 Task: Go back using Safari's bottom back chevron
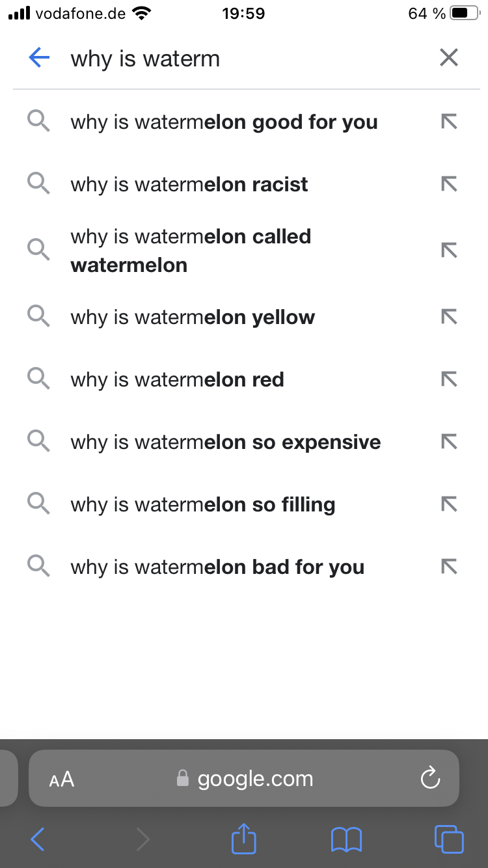[38, 839]
